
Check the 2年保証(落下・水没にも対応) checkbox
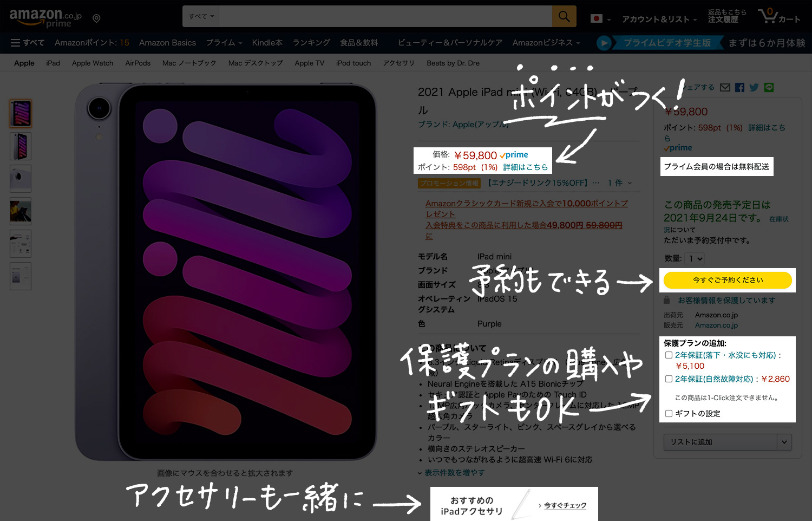click(669, 355)
